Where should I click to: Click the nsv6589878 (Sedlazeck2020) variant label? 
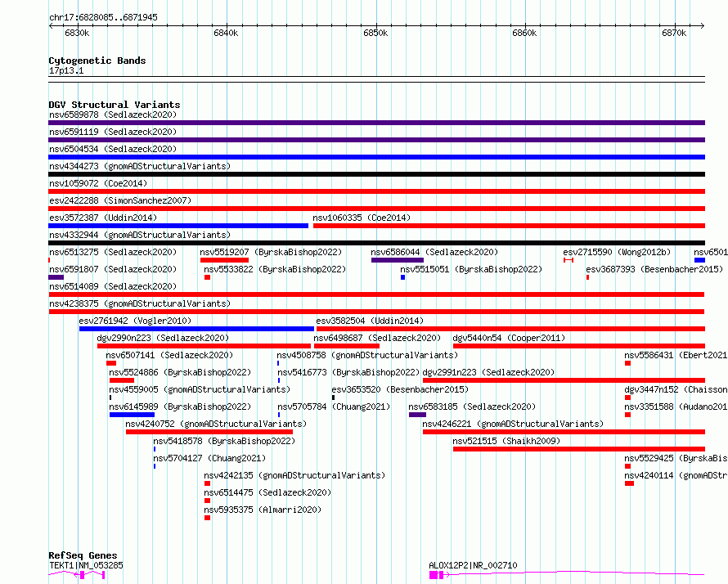click(x=113, y=115)
